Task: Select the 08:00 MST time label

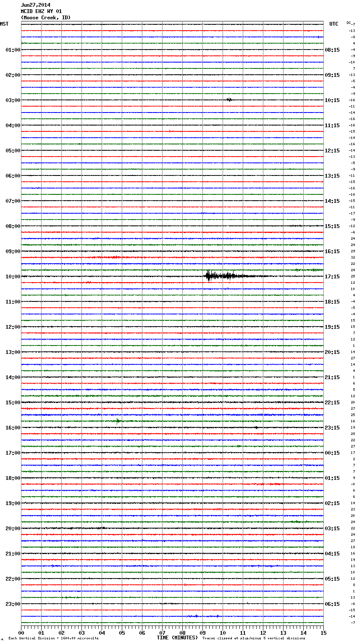Action: pyautogui.click(x=13, y=226)
